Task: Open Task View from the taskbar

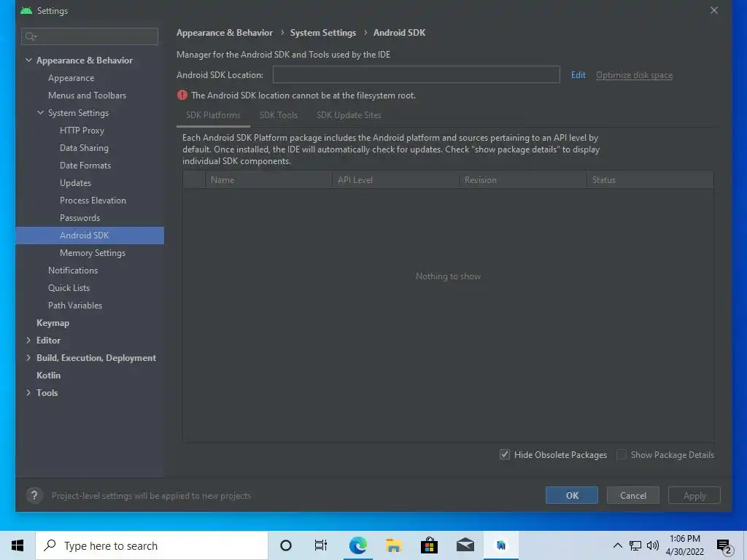Action: (321, 545)
